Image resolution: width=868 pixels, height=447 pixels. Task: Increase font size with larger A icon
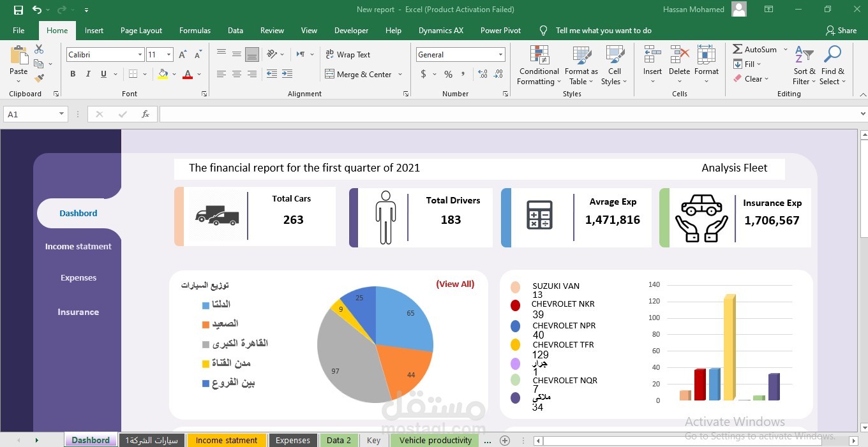pos(183,55)
